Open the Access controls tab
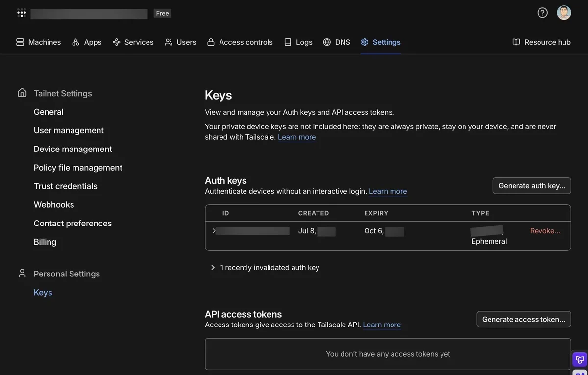The height and width of the screenshot is (375, 588). (x=240, y=42)
